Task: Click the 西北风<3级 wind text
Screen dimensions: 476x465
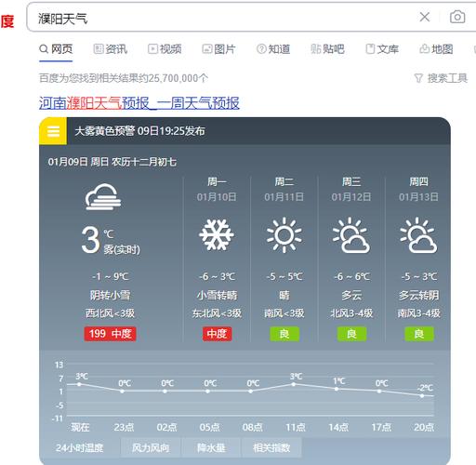Action: tap(110, 313)
